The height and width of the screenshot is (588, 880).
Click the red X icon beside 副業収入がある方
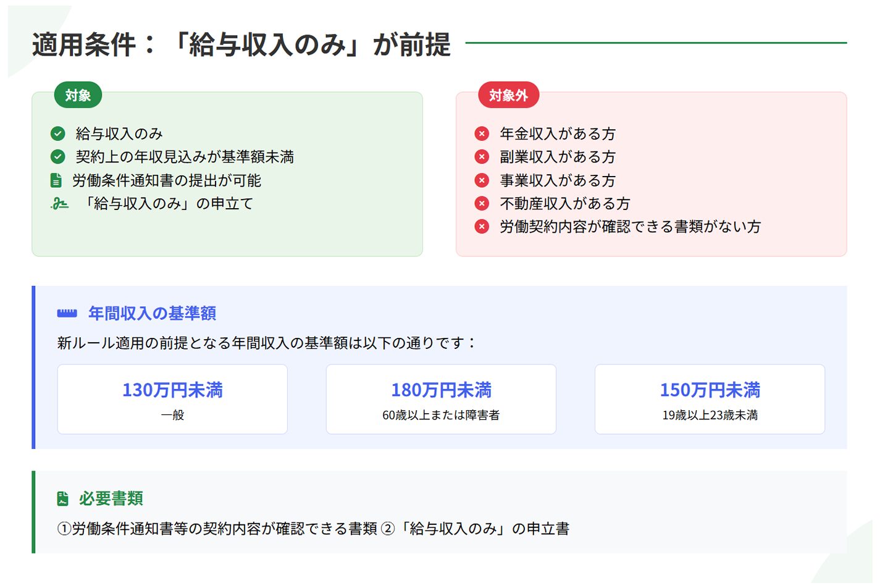pyautogui.click(x=482, y=157)
